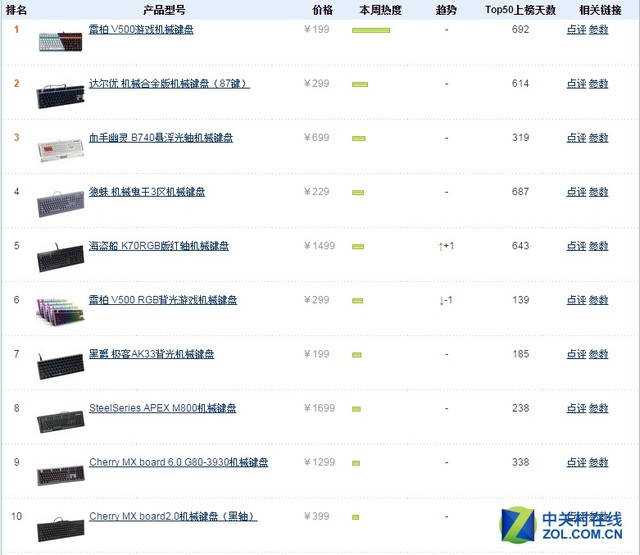Open 参数 for 雷柏 V500 RGB
640x555 pixels.
pos(598,300)
